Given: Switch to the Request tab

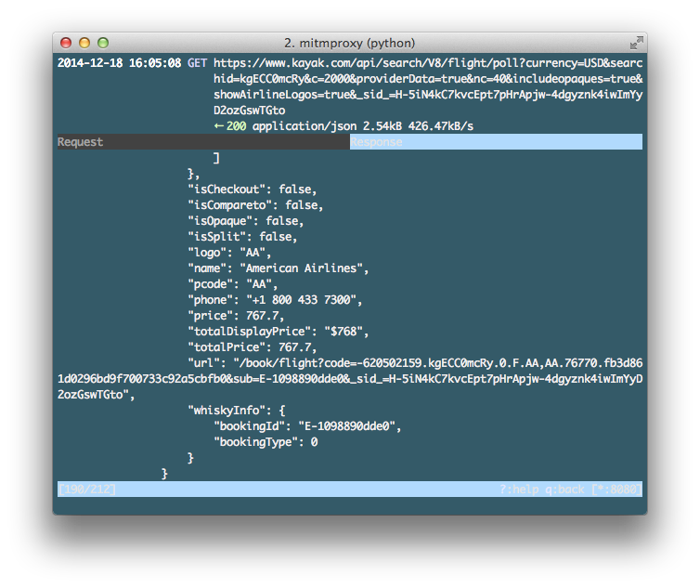Looking at the screenshot, I should 81,142.
